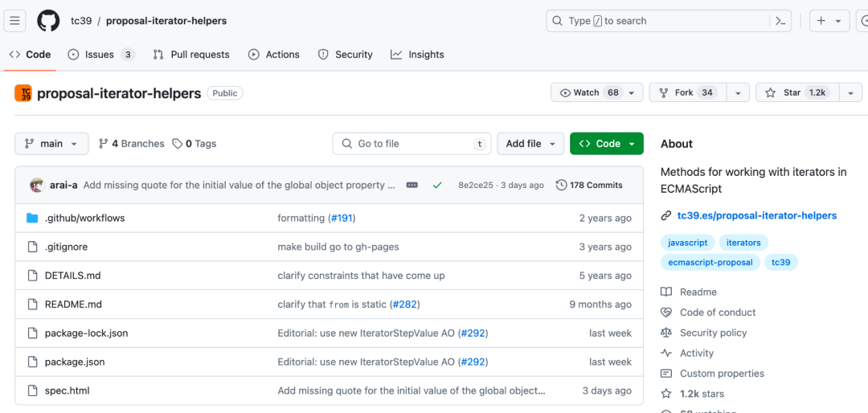Click the plus create-new icon
Image resolution: width=868 pixels, height=413 pixels.
[821, 21]
